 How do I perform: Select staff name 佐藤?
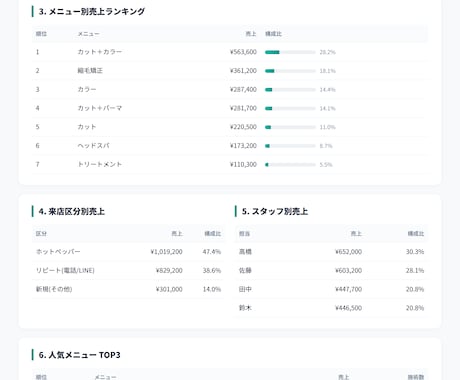pos(245,270)
